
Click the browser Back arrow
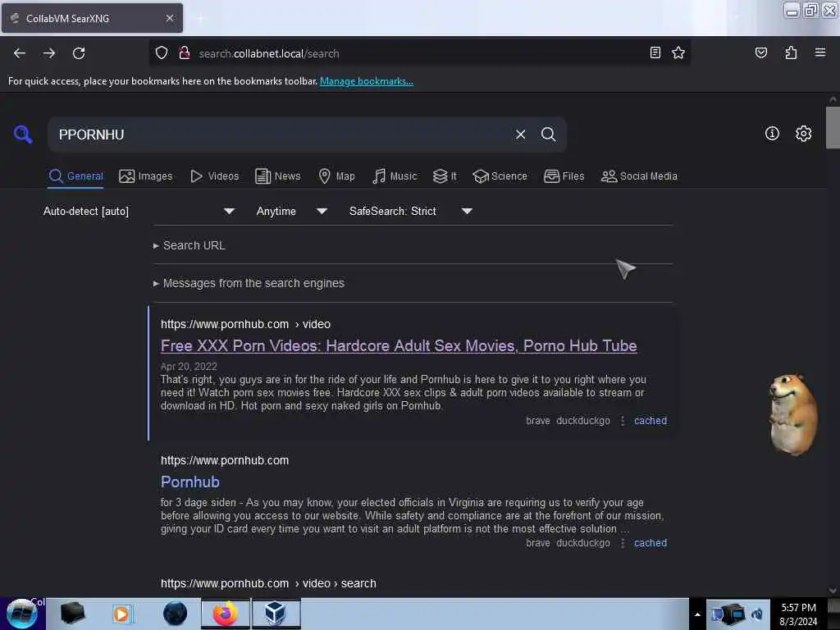pos(20,53)
